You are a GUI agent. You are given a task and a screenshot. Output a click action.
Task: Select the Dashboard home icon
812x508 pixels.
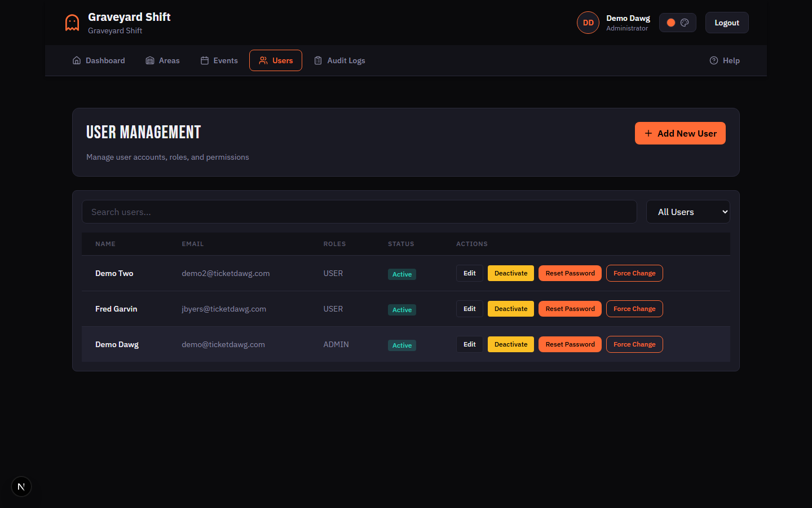click(77, 60)
